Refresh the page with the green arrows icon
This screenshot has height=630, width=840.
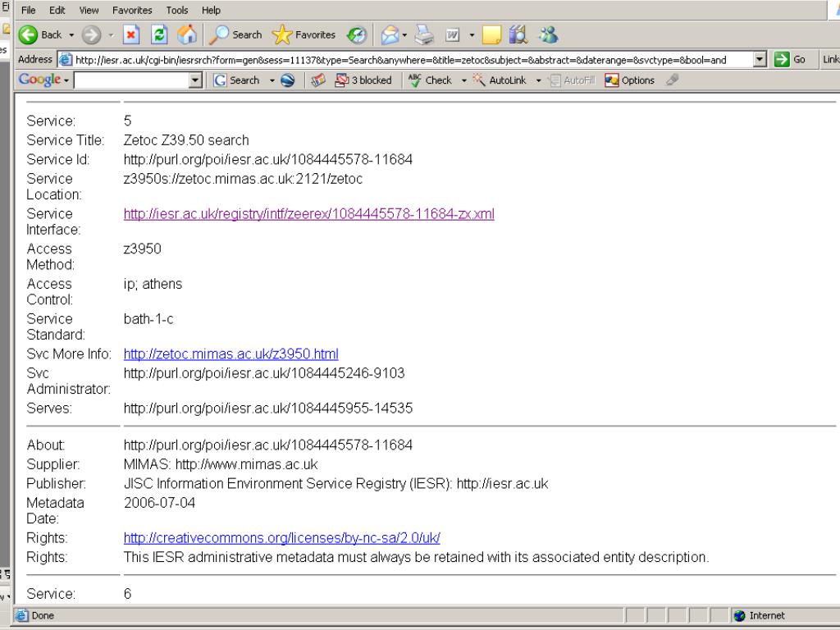(159, 34)
